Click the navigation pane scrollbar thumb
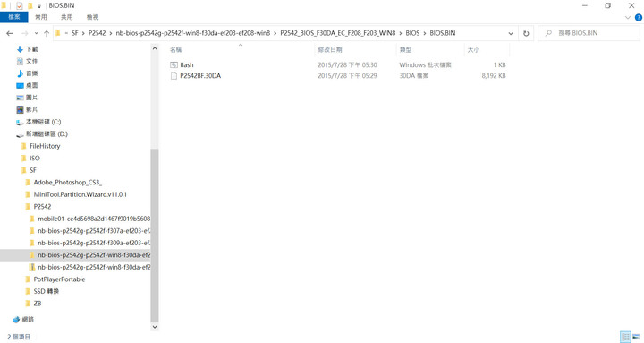 (x=155, y=236)
